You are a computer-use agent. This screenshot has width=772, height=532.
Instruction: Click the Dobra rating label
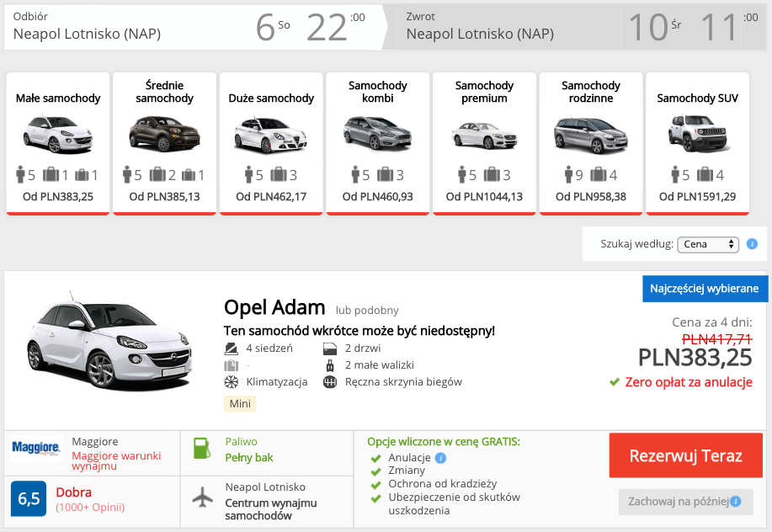point(74,492)
